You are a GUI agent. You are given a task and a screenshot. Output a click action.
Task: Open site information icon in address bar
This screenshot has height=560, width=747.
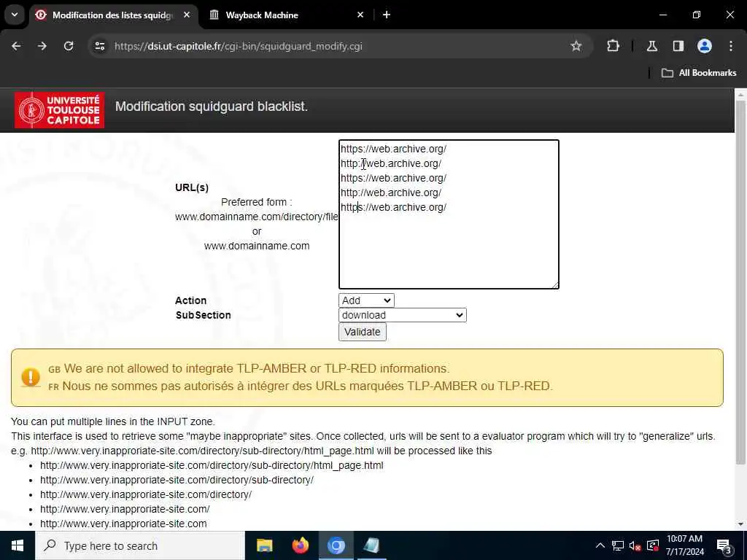tap(99, 46)
